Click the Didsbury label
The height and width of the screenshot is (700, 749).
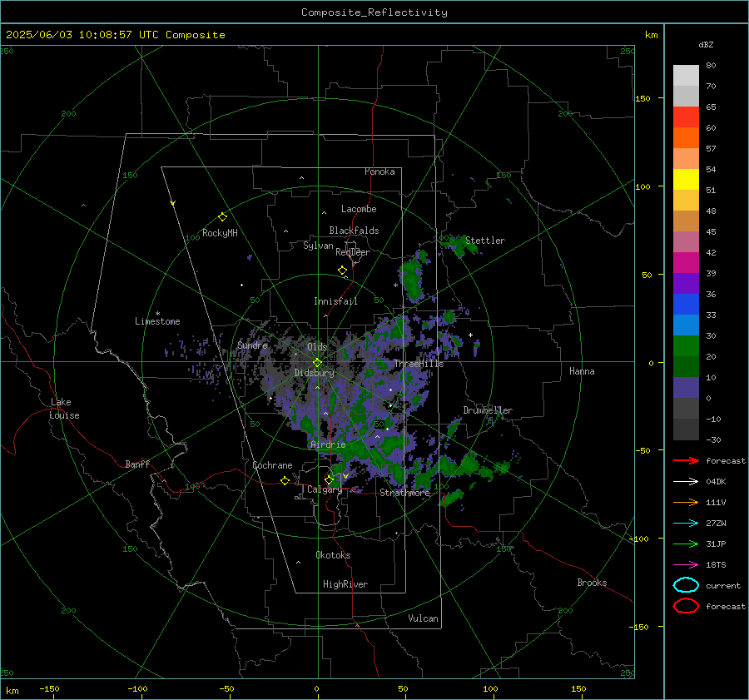coord(314,373)
